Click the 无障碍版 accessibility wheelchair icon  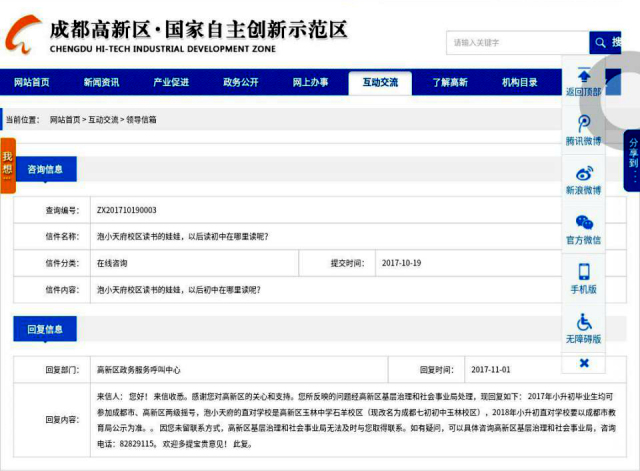point(584,321)
